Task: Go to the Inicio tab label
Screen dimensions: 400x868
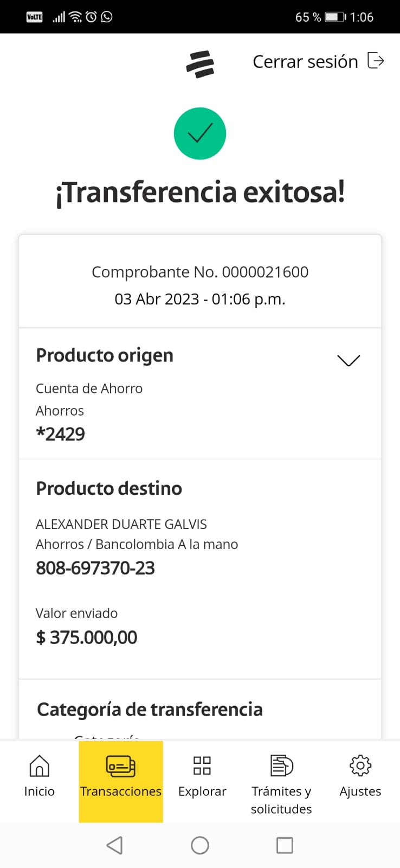Action: 39,792
